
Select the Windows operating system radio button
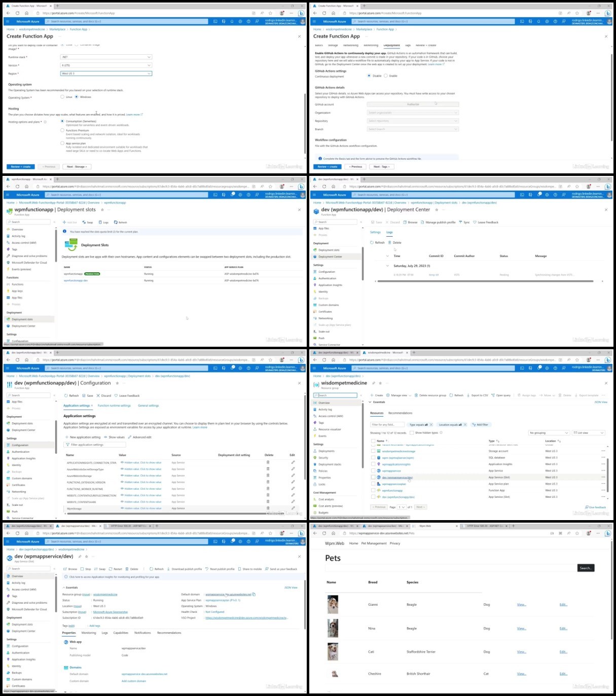point(77,97)
